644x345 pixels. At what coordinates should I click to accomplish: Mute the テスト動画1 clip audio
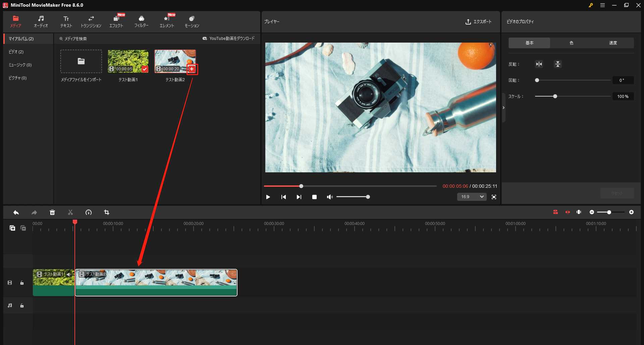(x=69, y=274)
